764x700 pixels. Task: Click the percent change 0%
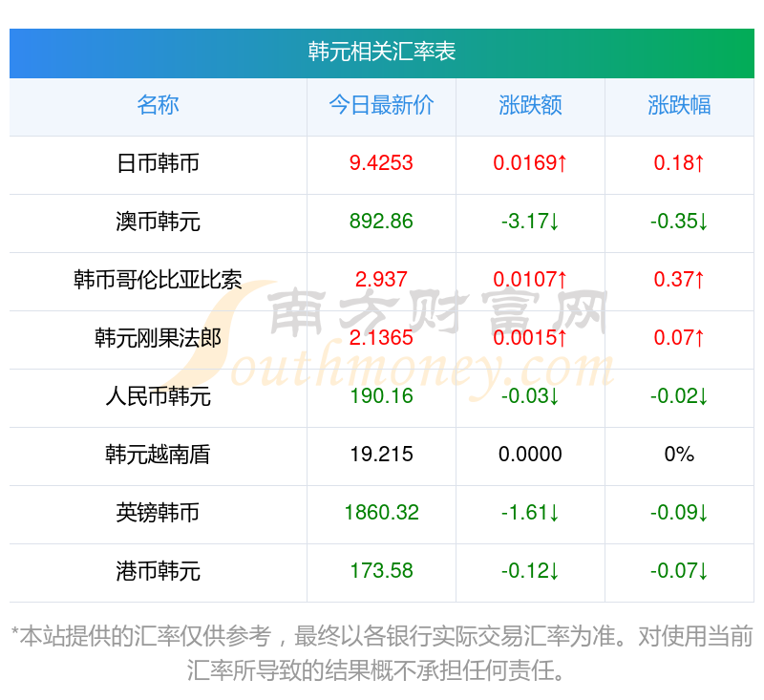[679, 455]
